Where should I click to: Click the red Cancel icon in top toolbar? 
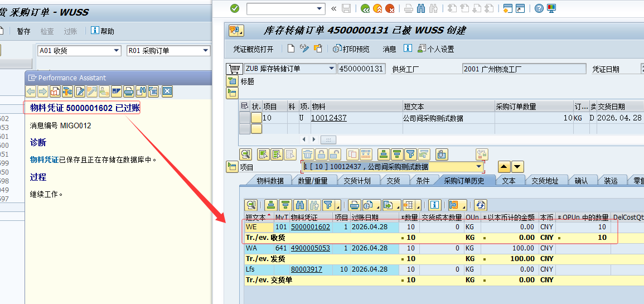coord(390,8)
